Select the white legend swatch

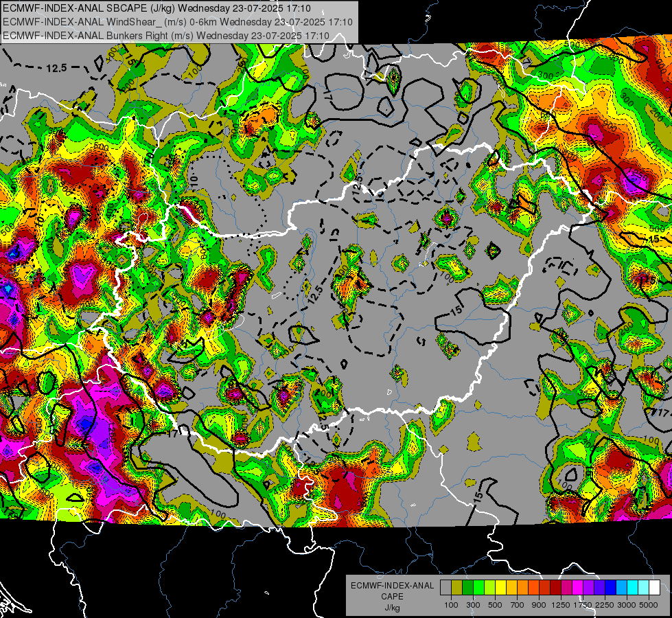point(654,587)
